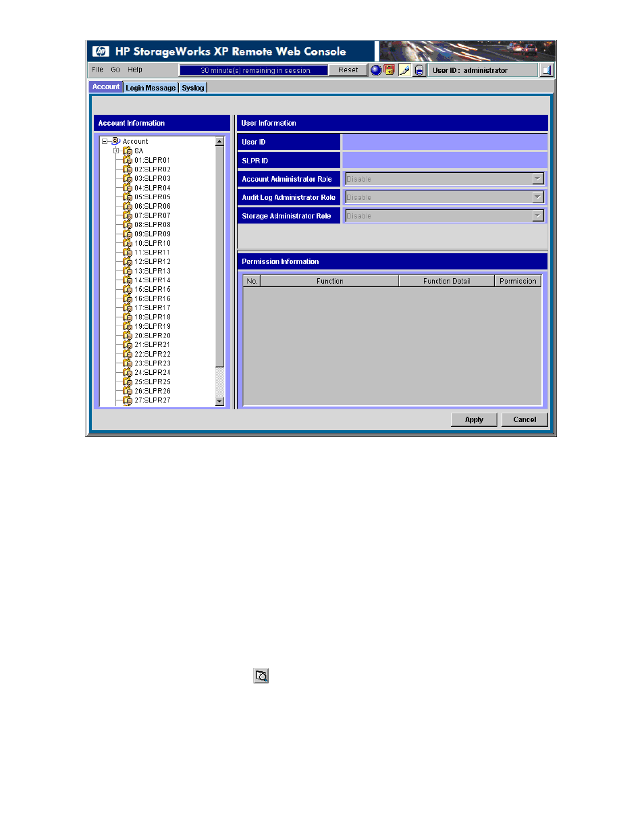Viewport: 644px width, 834px height.
Task: Switch to the Syslog tab
Action: coord(193,88)
